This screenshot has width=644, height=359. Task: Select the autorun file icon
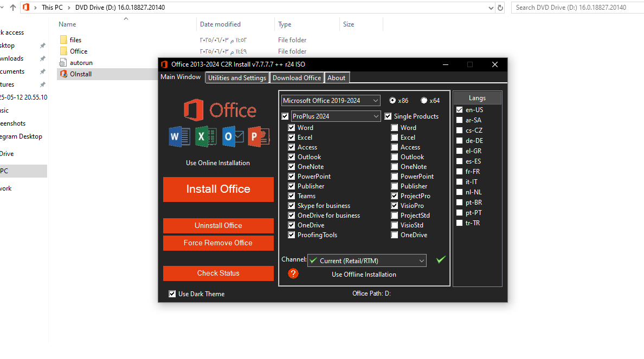point(63,63)
